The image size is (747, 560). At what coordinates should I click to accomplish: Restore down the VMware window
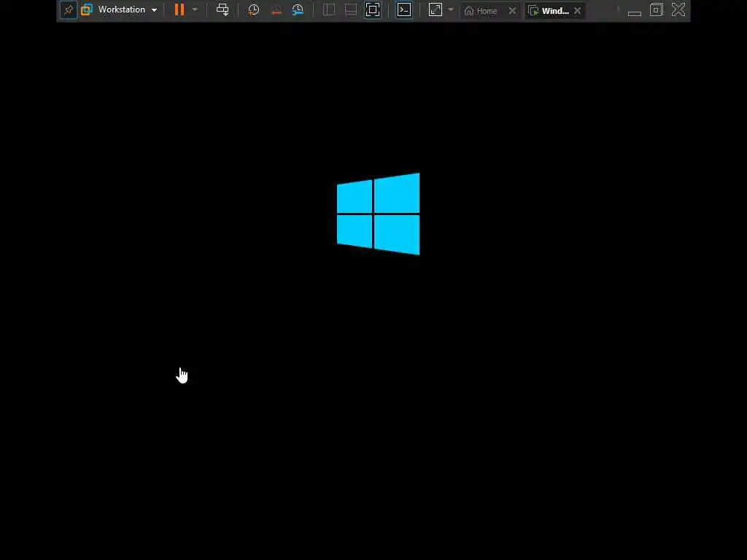pyautogui.click(x=657, y=10)
